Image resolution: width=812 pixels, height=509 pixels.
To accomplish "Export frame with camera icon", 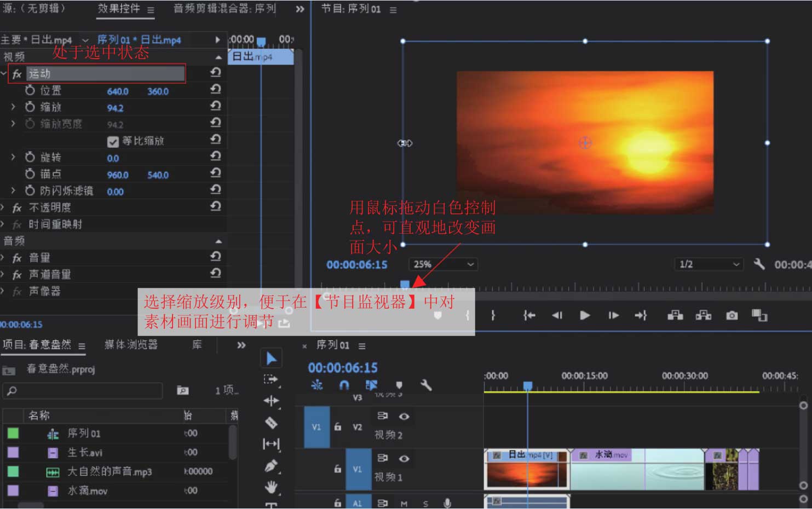I will coord(732,315).
